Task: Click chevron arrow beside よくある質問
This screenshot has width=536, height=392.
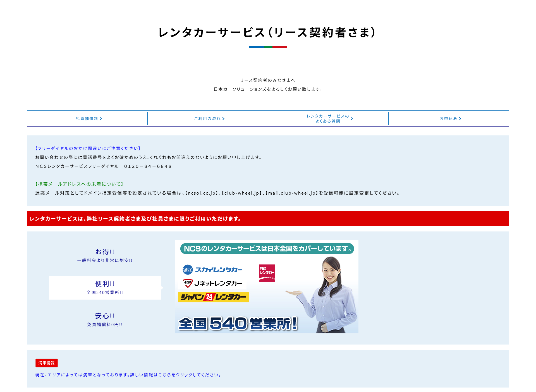Action: pyautogui.click(x=352, y=119)
